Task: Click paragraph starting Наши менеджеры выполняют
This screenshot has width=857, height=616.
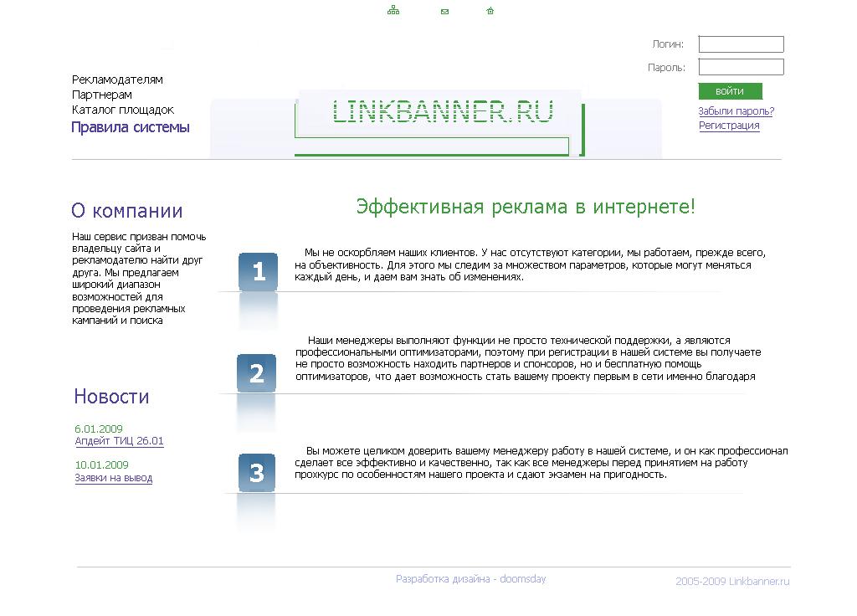Action: coord(528,358)
